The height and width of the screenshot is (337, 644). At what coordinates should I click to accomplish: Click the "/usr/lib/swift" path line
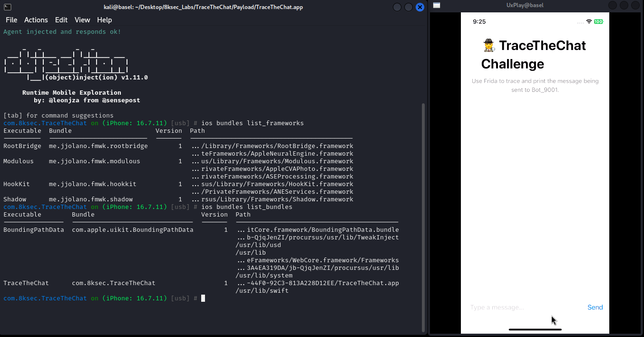(262, 291)
